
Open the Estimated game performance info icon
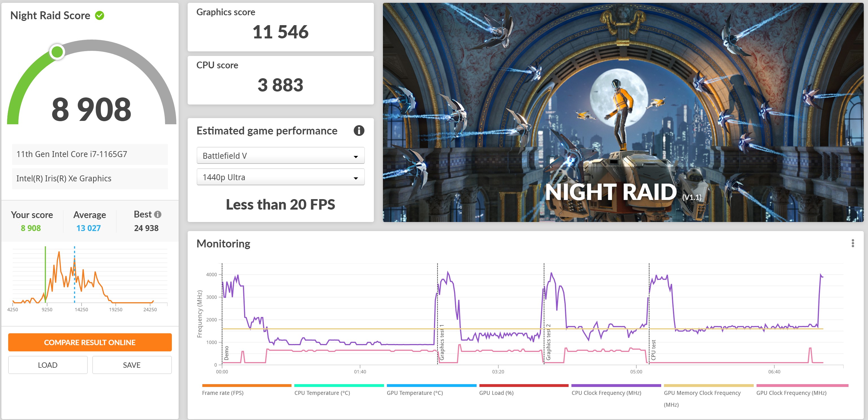click(359, 130)
